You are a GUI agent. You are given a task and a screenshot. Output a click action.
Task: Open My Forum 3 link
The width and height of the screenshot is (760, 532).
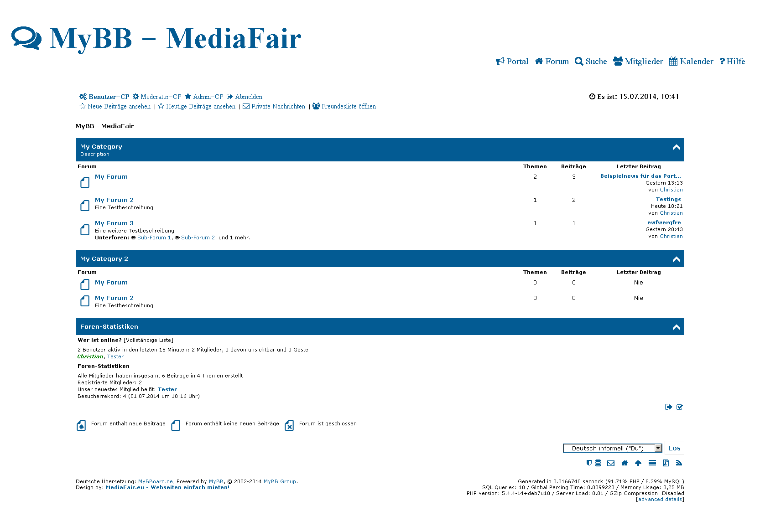(114, 223)
